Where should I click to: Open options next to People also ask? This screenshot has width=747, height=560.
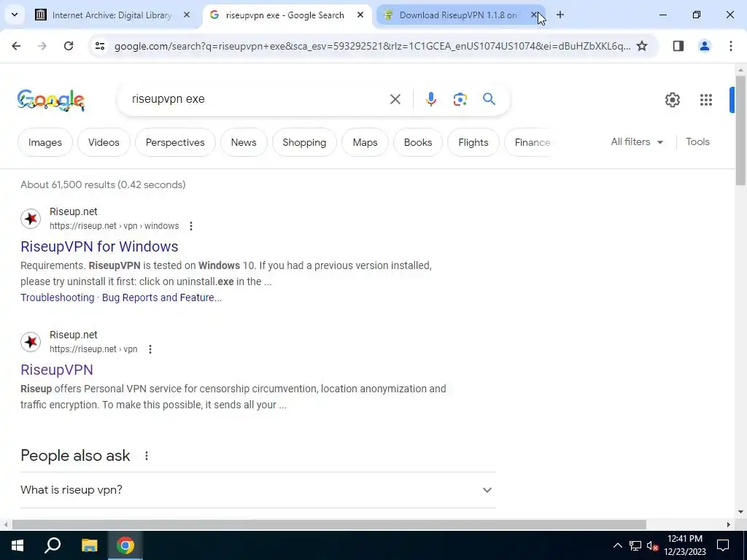[x=147, y=456]
